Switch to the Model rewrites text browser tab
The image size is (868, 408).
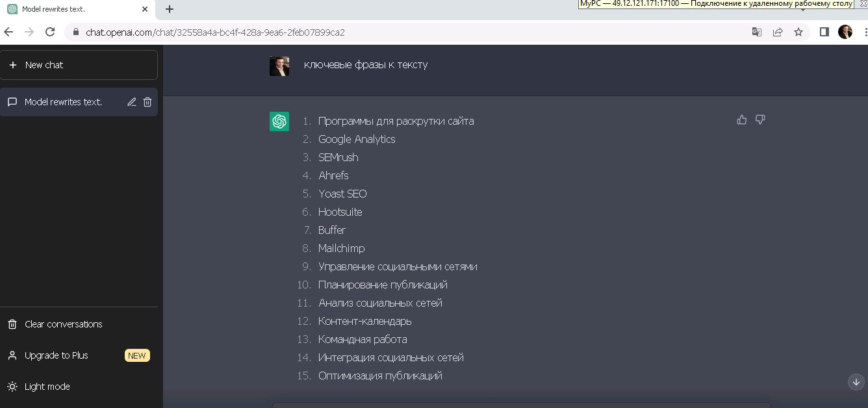[71, 9]
